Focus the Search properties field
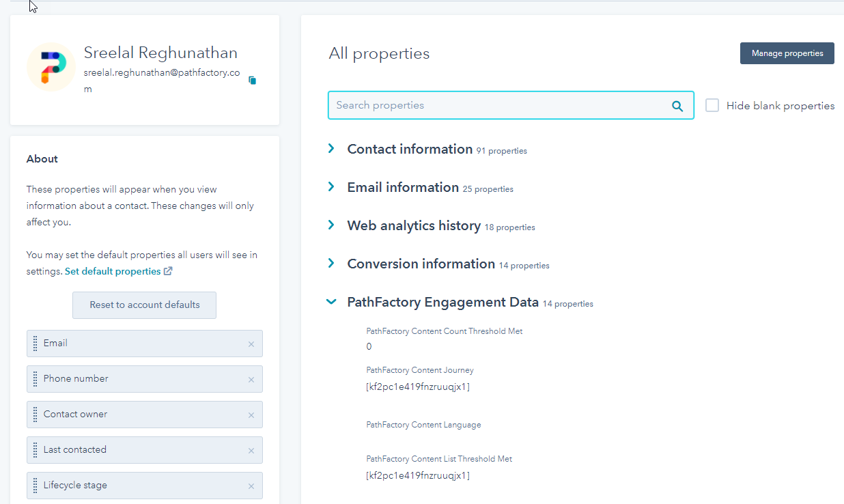 click(511, 105)
